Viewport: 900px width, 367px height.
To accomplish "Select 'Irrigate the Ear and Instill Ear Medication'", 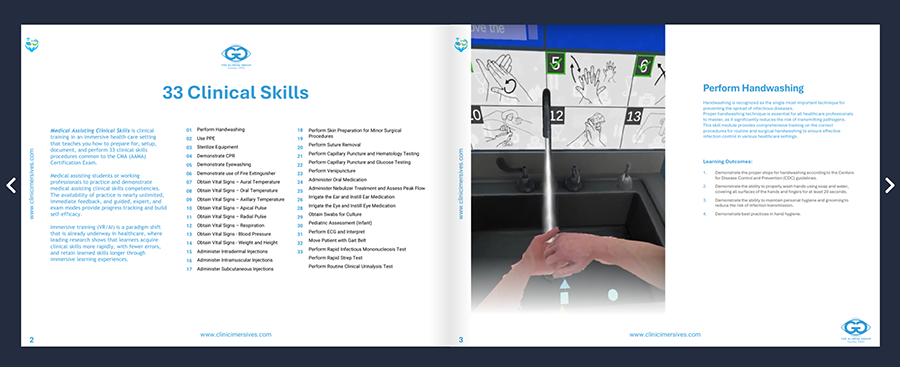I will pyautogui.click(x=352, y=197).
